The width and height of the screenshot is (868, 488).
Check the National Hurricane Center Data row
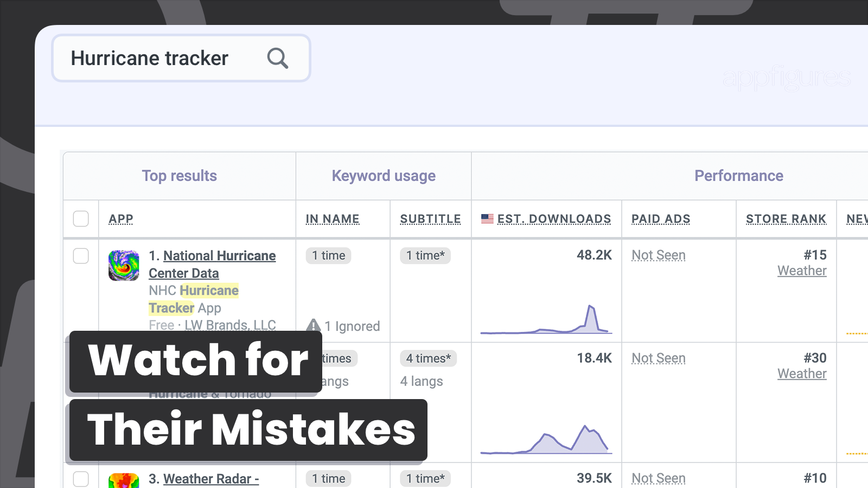click(81, 256)
